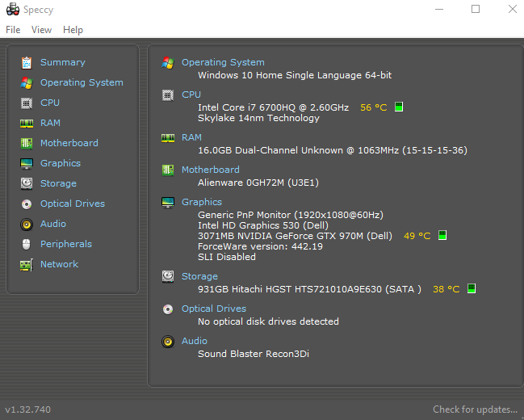Viewport: 524px width, 420px height.
Task: Open Motherboard details from sidebar
Action: coord(69,143)
